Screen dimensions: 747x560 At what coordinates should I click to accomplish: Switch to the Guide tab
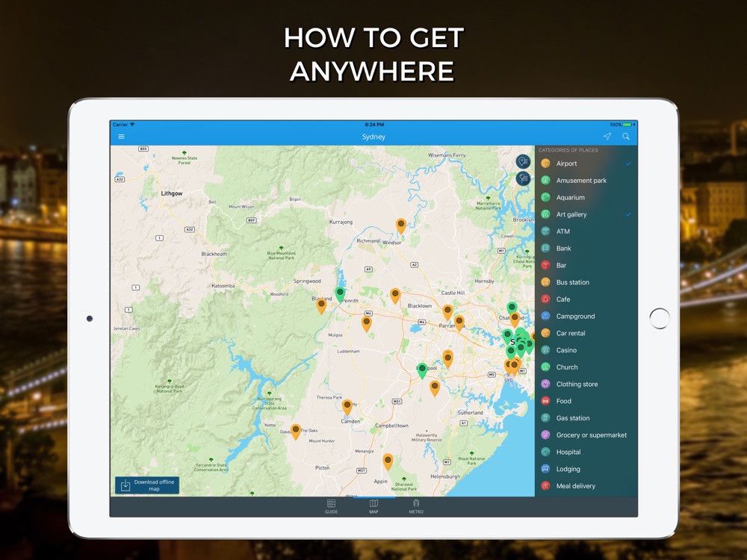[331, 506]
